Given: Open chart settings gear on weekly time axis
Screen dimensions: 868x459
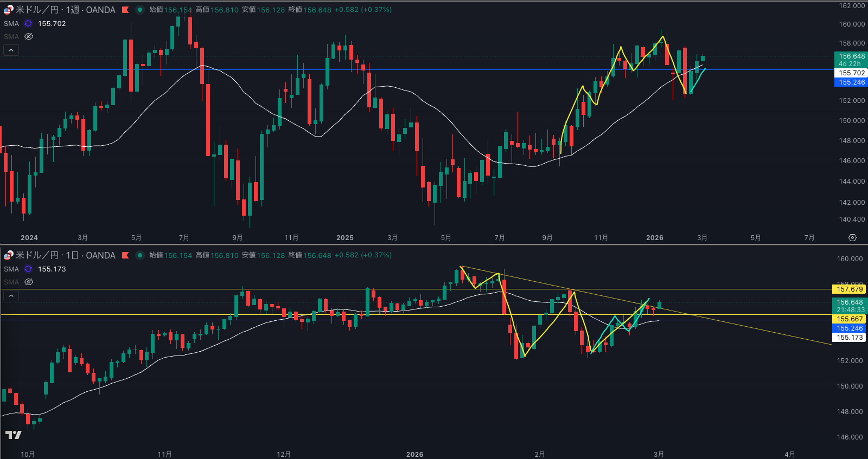Looking at the screenshot, I should coord(852,238).
